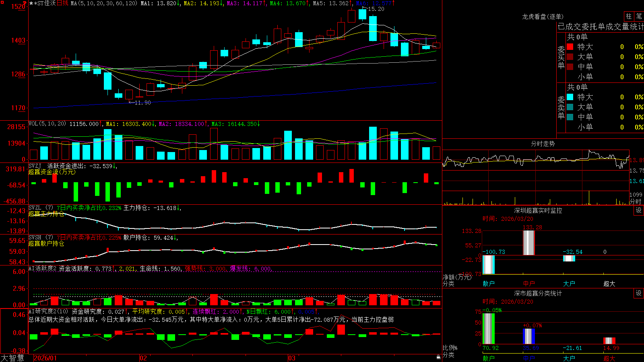Image resolution: width=644 pixels, height=362 pixels.
Task: Switch order view to 柱 (bar) mode
Action: 629,16
